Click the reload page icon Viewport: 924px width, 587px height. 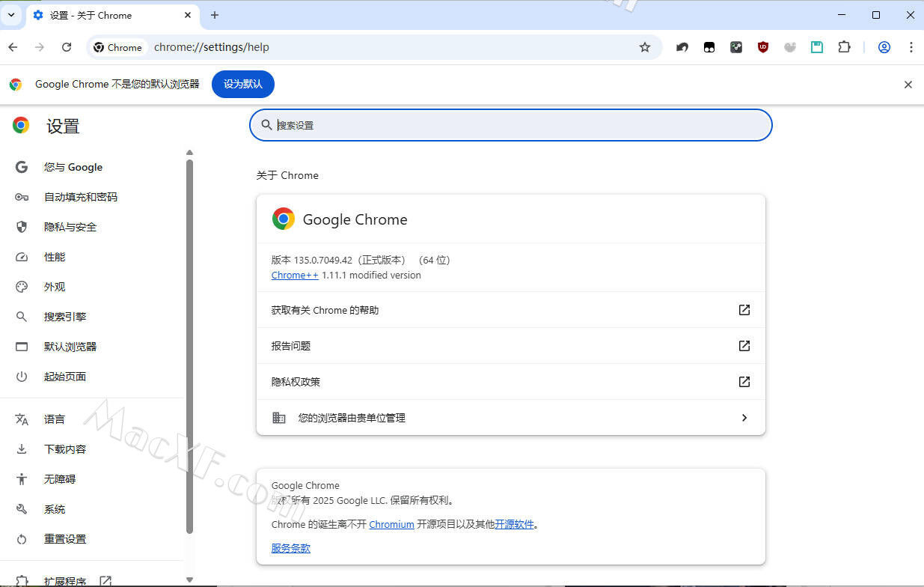(x=67, y=47)
